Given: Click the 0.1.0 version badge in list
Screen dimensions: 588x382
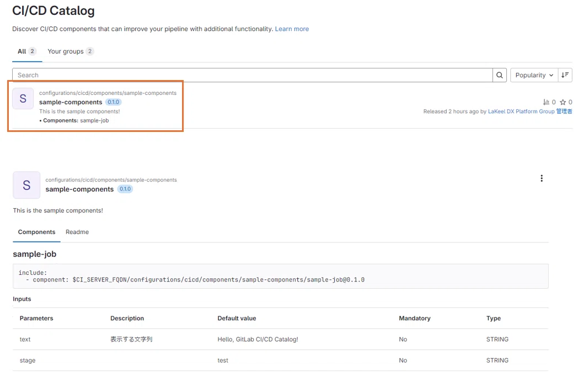Looking at the screenshot, I should click(x=113, y=102).
